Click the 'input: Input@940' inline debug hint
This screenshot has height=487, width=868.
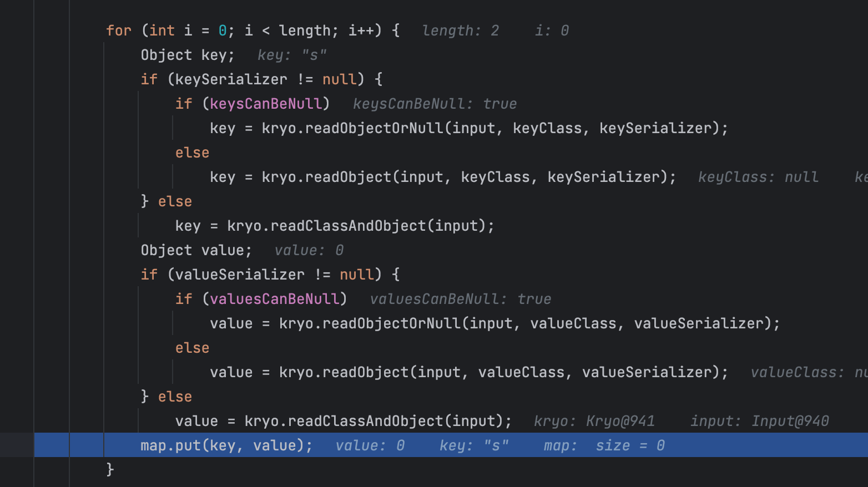[759, 421]
